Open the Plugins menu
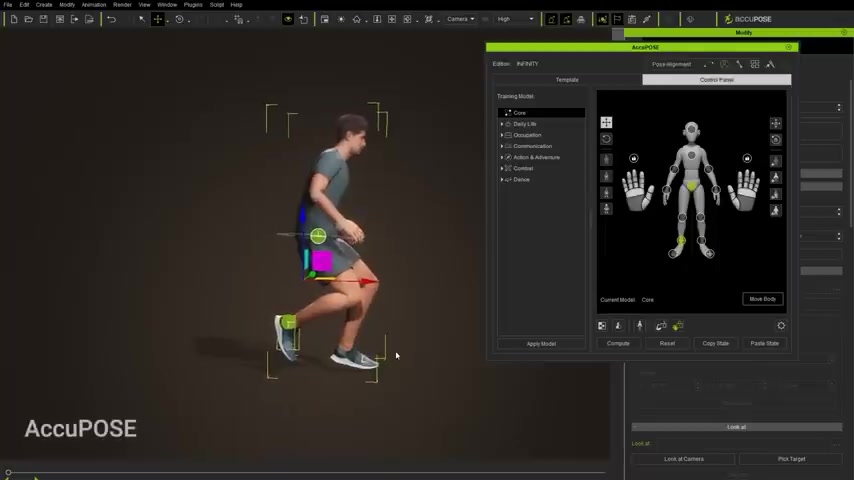This screenshot has width=854, height=480. (x=193, y=4)
